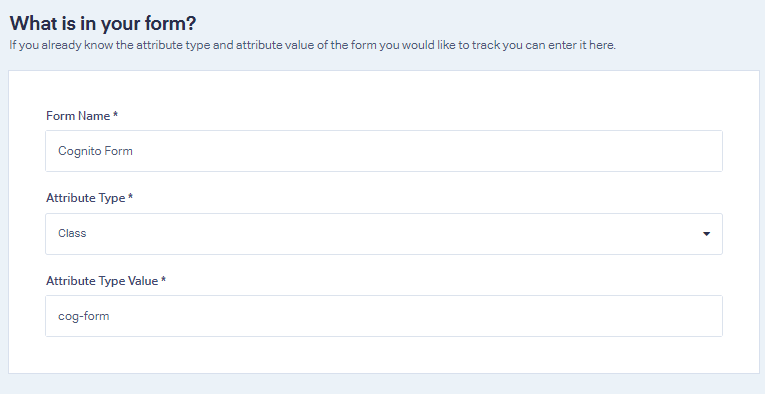Click the Attribute Type dropdown caret arrow
The image size is (765, 394).
point(706,234)
